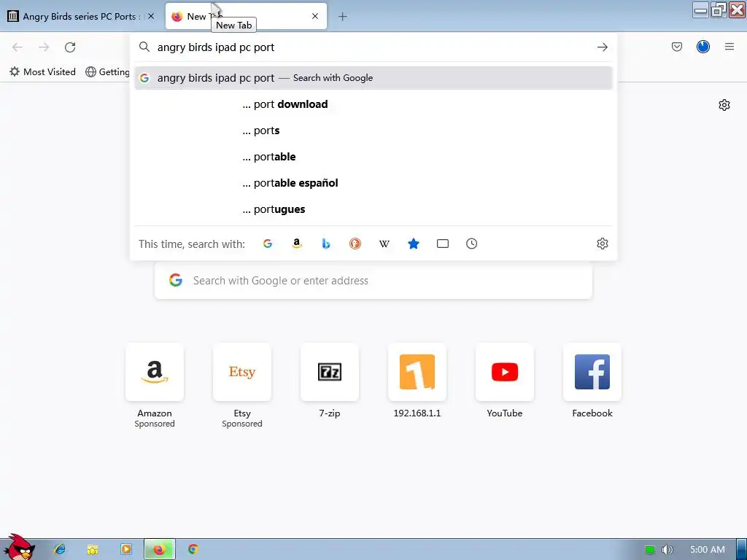Open search settings gear in dropdown
Image resolution: width=747 pixels, height=560 pixels.
(602, 244)
